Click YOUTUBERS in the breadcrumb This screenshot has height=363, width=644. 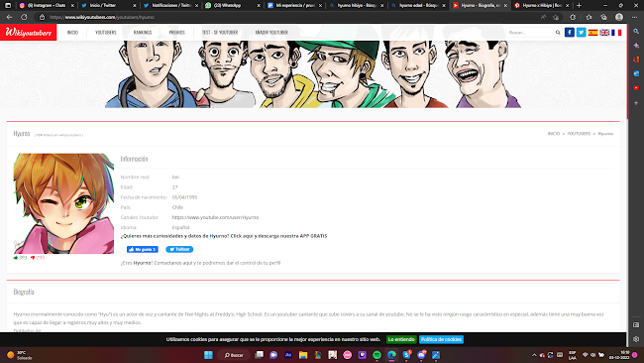(579, 134)
